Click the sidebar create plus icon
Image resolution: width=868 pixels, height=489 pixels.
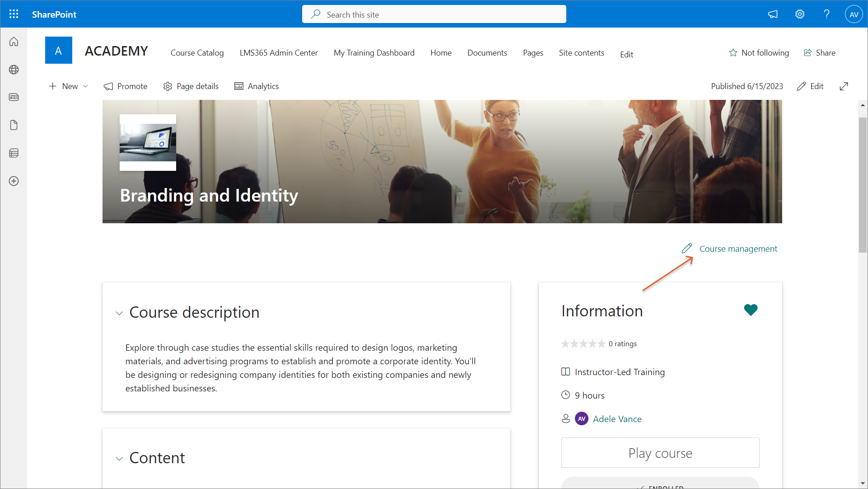pos(14,181)
